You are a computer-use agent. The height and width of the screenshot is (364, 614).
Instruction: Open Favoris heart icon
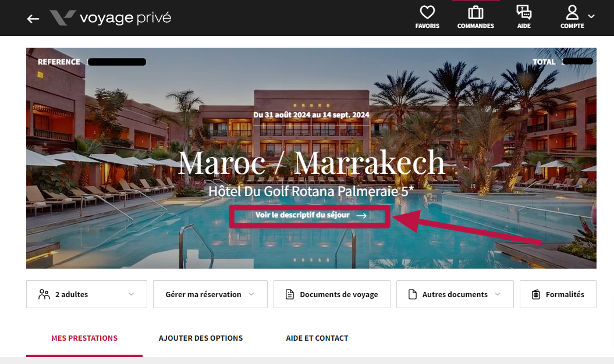427,12
